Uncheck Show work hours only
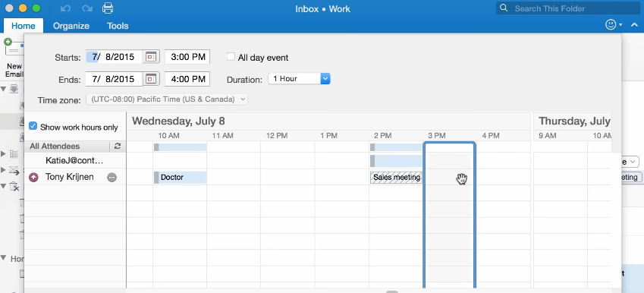 point(33,126)
